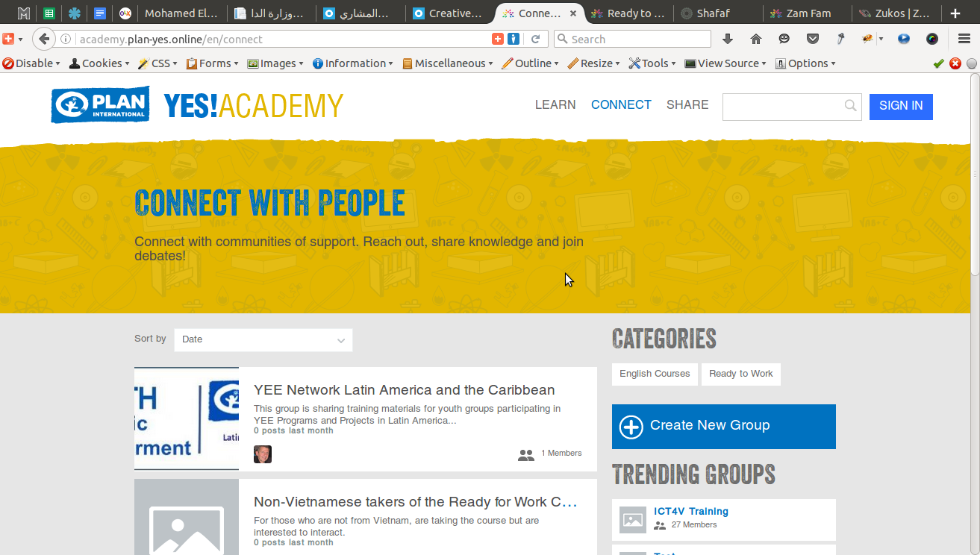Open the Information dropdown menu
Screen dimensions: 980x555
[x=354, y=63]
